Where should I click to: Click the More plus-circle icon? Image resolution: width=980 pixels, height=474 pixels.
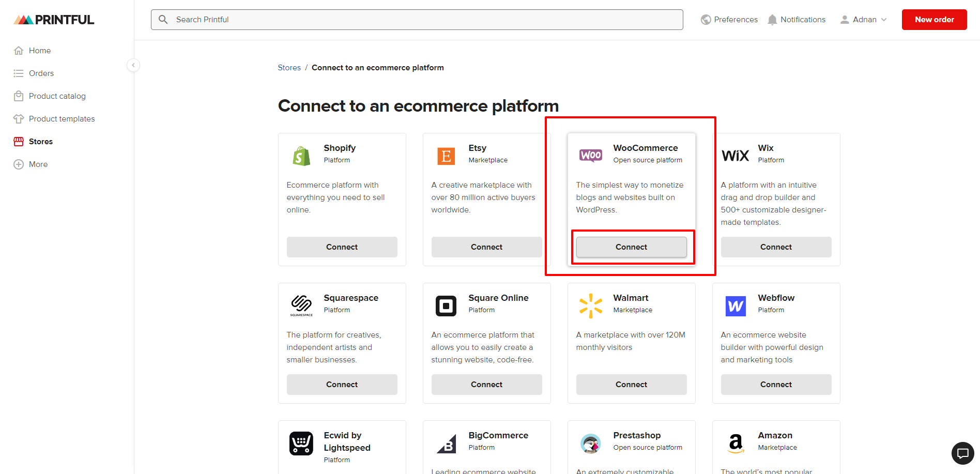click(x=19, y=164)
